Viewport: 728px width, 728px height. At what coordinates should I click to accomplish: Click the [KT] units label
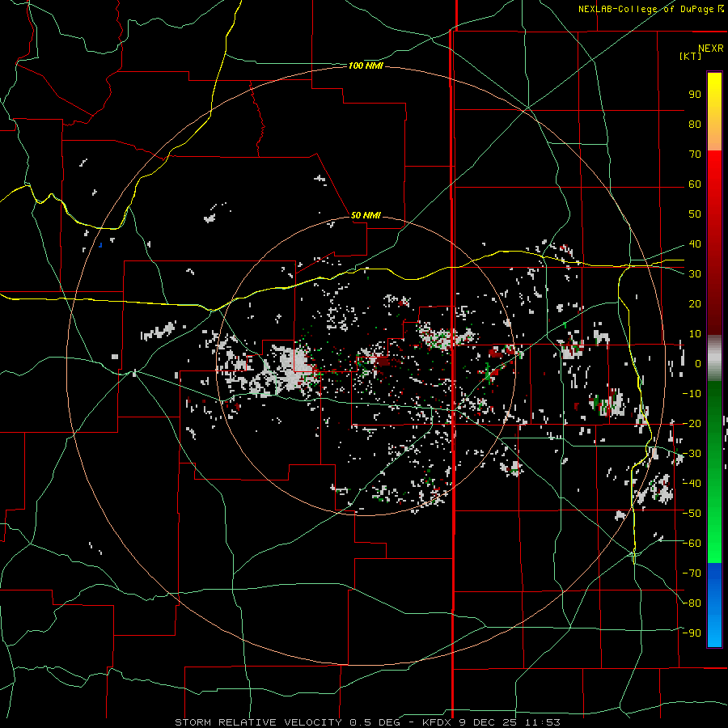[x=690, y=56]
